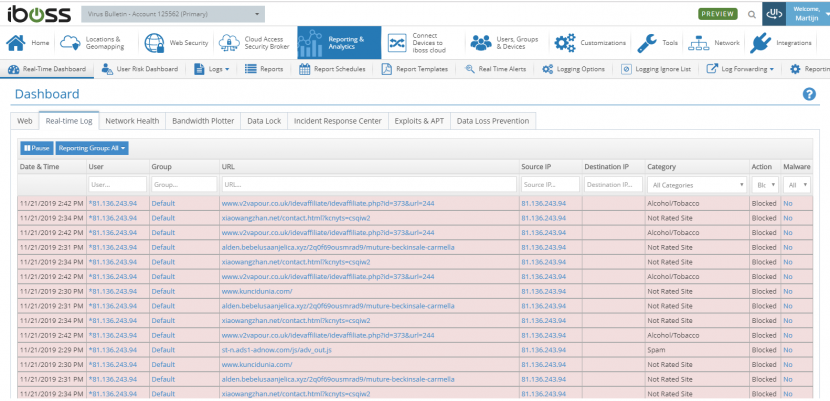Open the account selector dropdown
This screenshot has height=401, width=830.
tap(173, 14)
